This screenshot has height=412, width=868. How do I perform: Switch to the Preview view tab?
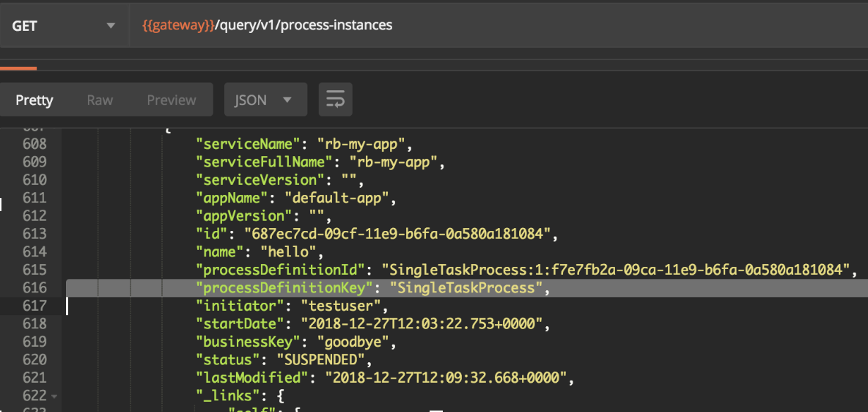point(171,100)
